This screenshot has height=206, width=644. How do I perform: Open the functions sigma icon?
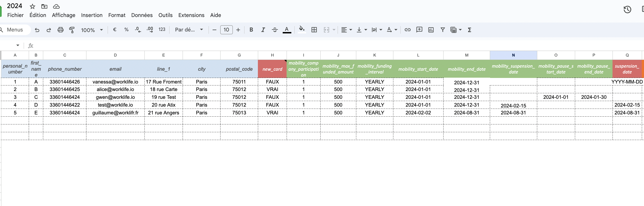click(x=469, y=30)
